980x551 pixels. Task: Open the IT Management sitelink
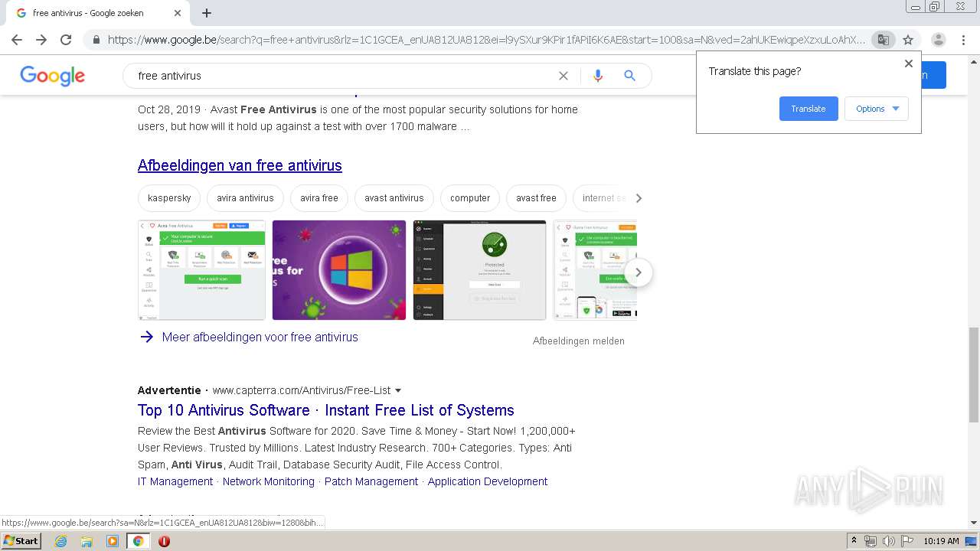pos(175,481)
